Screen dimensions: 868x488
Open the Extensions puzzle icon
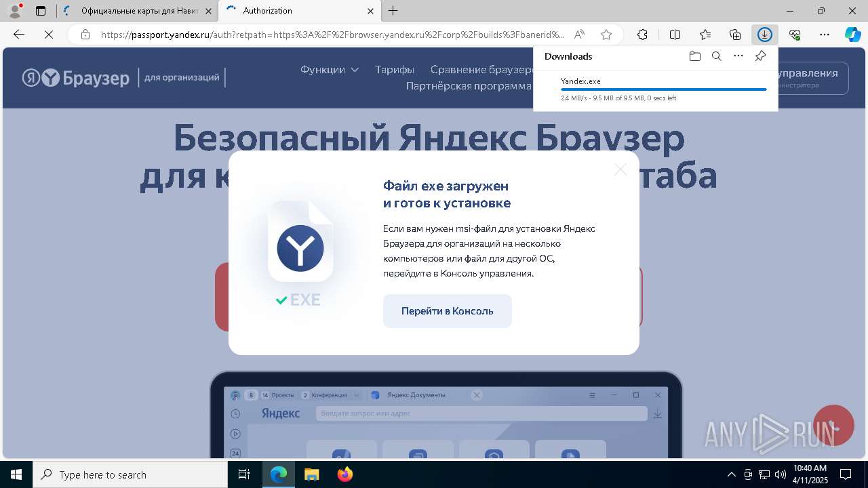[x=643, y=35]
